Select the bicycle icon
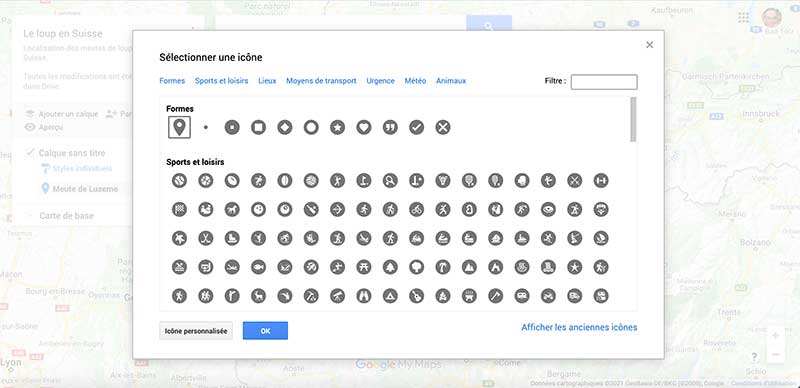This screenshot has height=388, width=800. pyautogui.click(x=416, y=209)
